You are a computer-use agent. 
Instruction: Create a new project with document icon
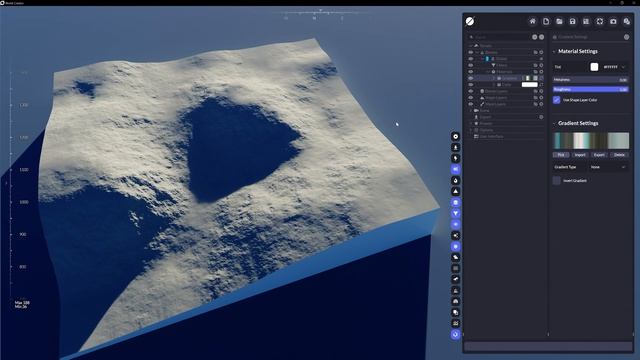(x=546, y=21)
